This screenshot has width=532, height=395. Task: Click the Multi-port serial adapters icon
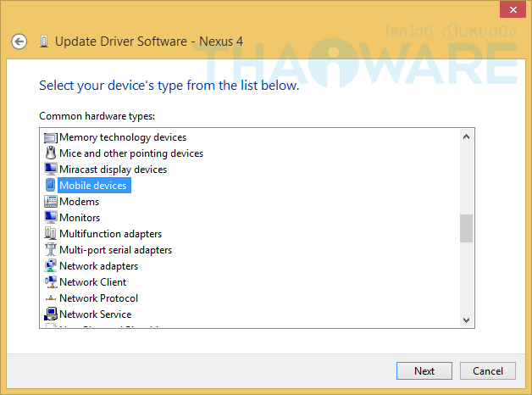coord(50,250)
